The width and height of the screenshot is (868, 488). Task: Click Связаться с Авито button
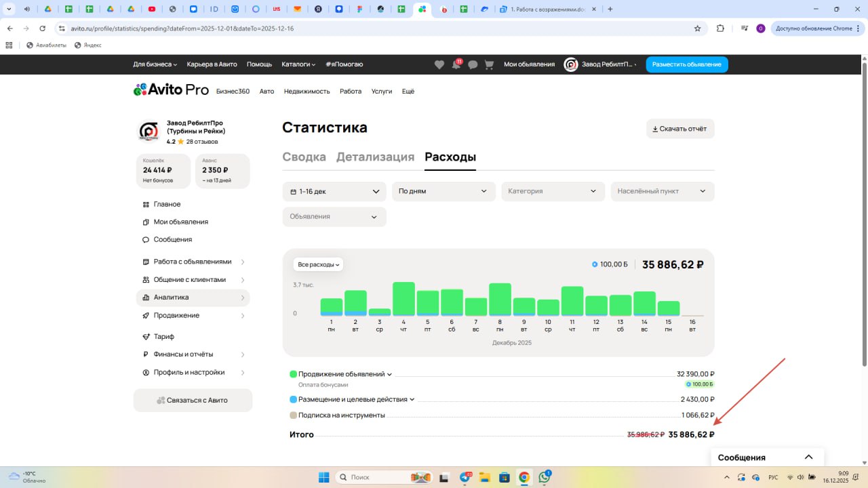click(x=193, y=401)
